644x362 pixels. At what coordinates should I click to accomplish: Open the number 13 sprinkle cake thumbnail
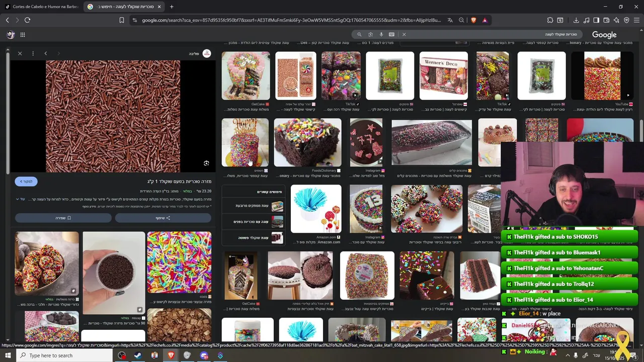point(366,209)
